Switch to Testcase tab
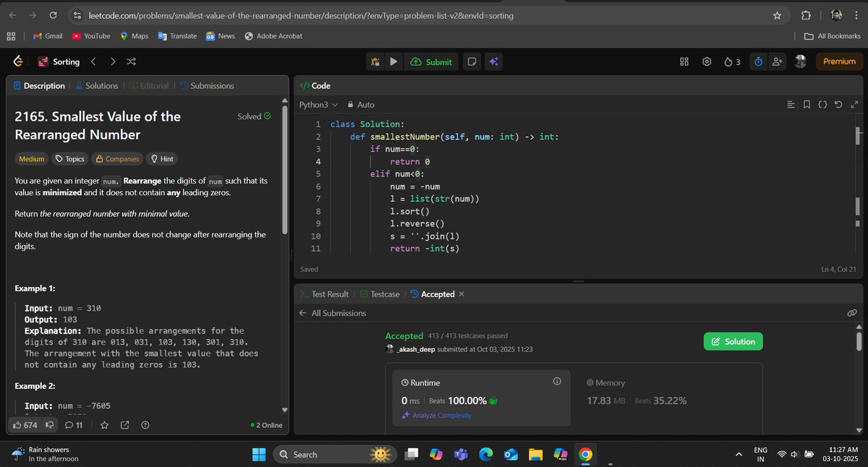This screenshot has height=467, width=868. [379, 294]
